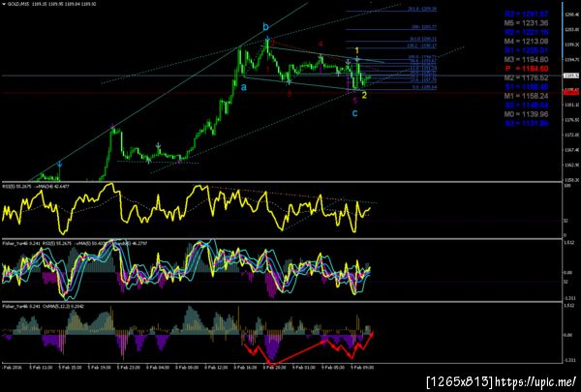This screenshot has height=392, width=581.
Task: Click the 5 Feb 19:00 time label
Action: click(100, 368)
